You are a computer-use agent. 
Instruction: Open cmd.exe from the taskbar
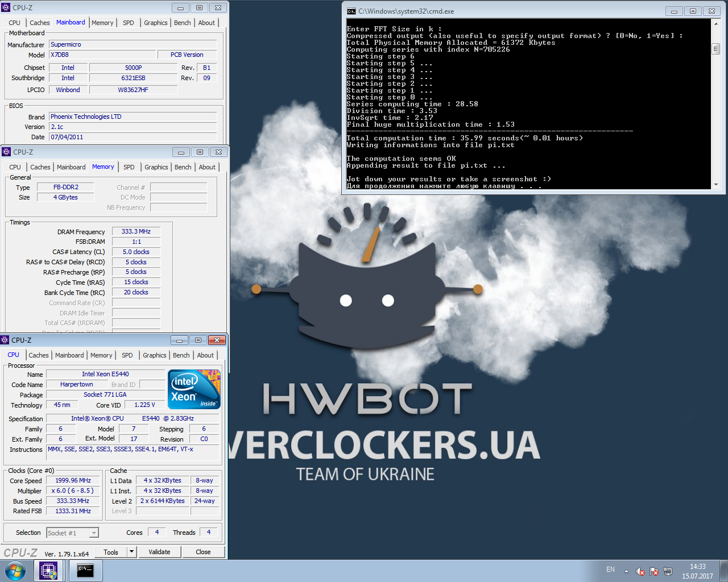(x=85, y=571)
